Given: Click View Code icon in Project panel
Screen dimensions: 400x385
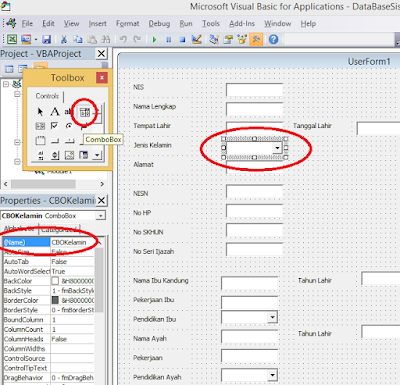Looking at the screenshot, I should 9,69.
